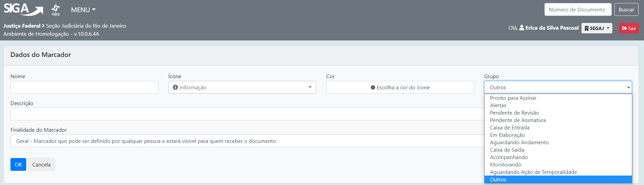The image size is (644, 185).
Task: Select 'Pronto para Assinar' group option
Action: coord(513,98)
